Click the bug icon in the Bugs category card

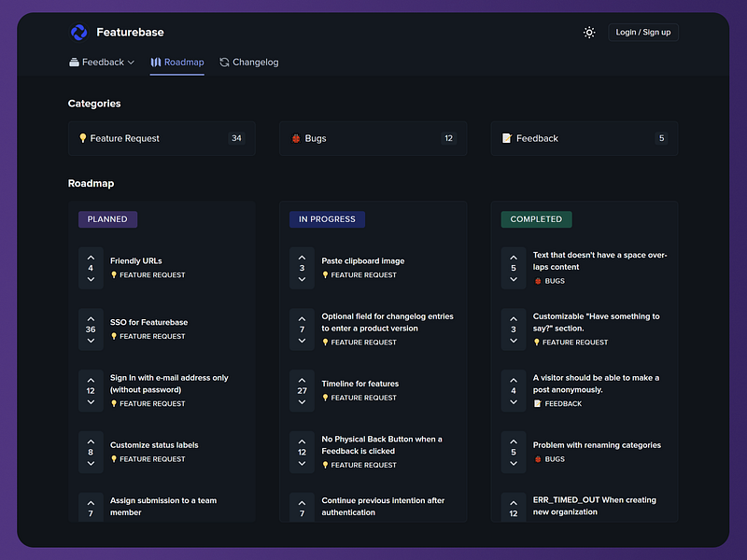coord(295,138)
